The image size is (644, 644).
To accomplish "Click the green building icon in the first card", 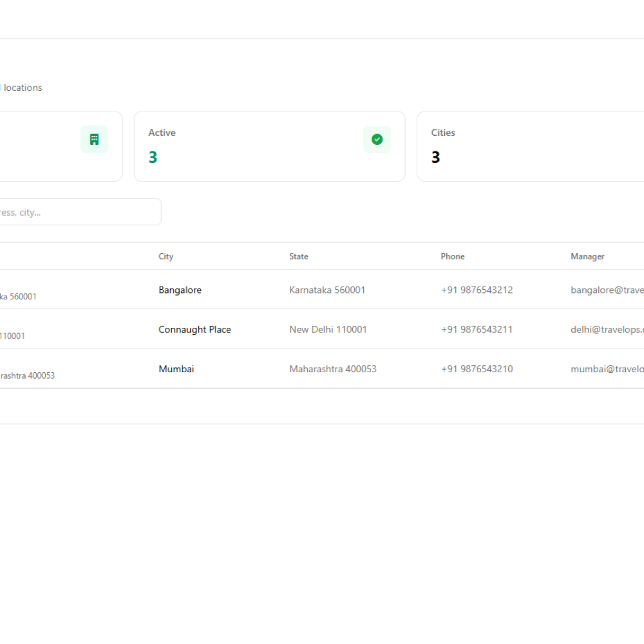I will (x=94, y=139).
